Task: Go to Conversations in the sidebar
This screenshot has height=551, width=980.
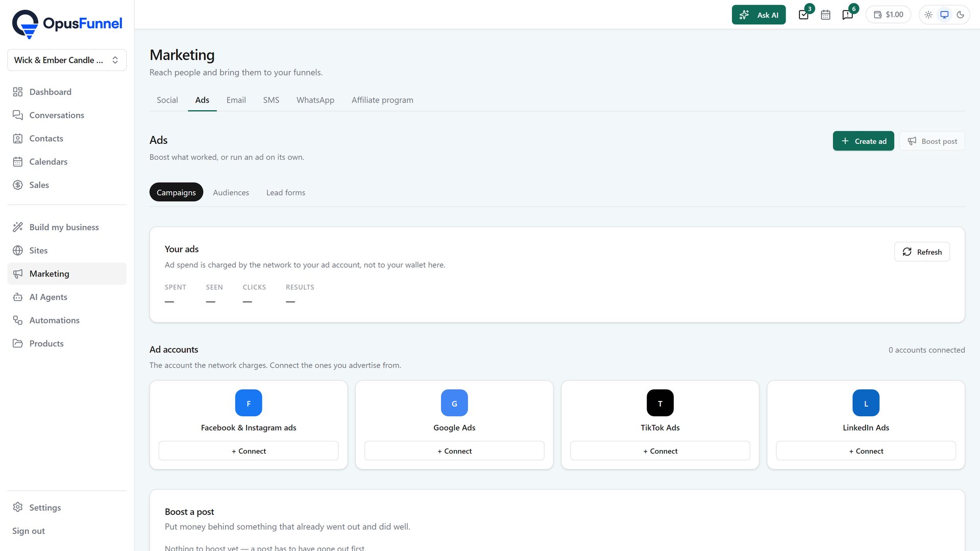Action: 67,115
